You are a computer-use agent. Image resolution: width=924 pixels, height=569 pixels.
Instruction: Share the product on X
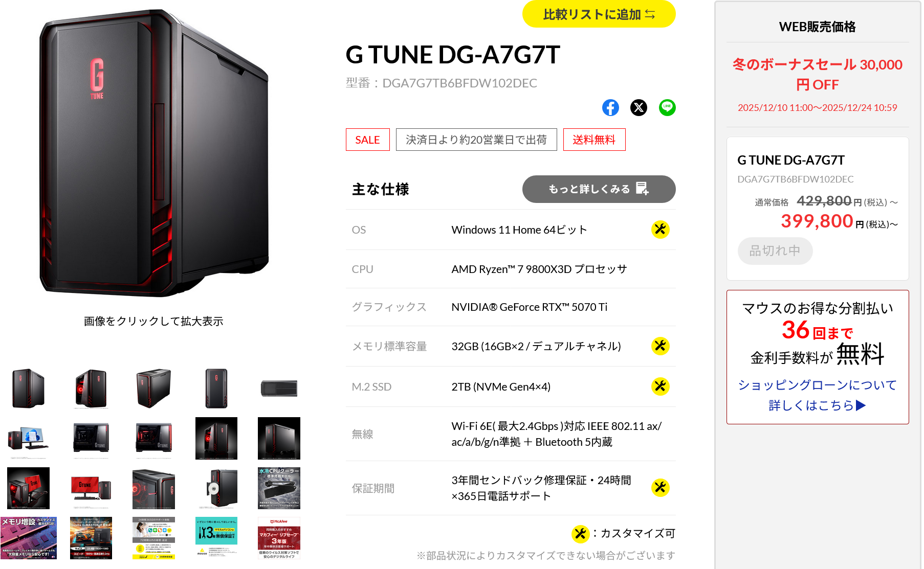pos(639,107)
